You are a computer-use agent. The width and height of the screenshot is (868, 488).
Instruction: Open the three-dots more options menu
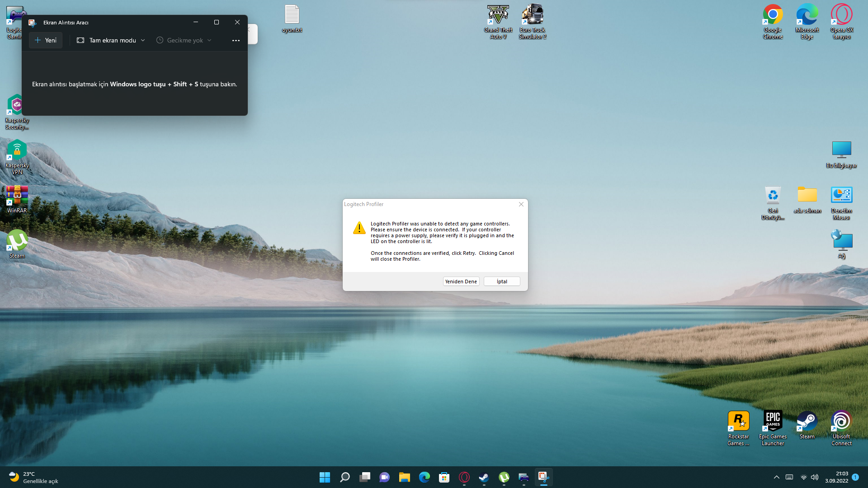point(236,40)
